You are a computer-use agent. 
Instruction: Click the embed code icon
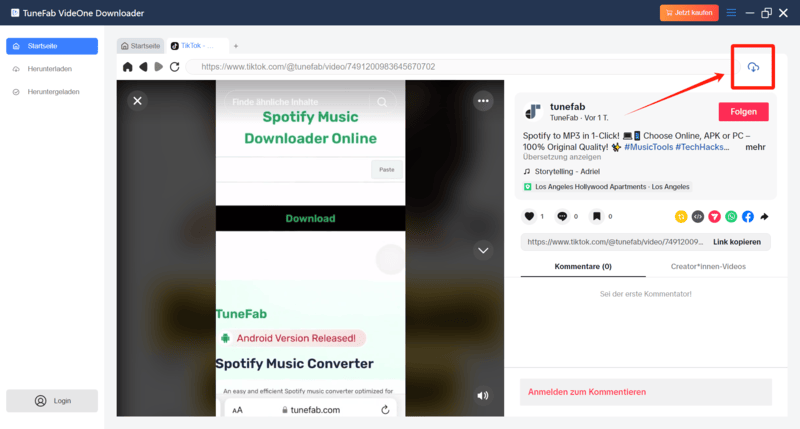pyautogui.click(x=697, y=216)
